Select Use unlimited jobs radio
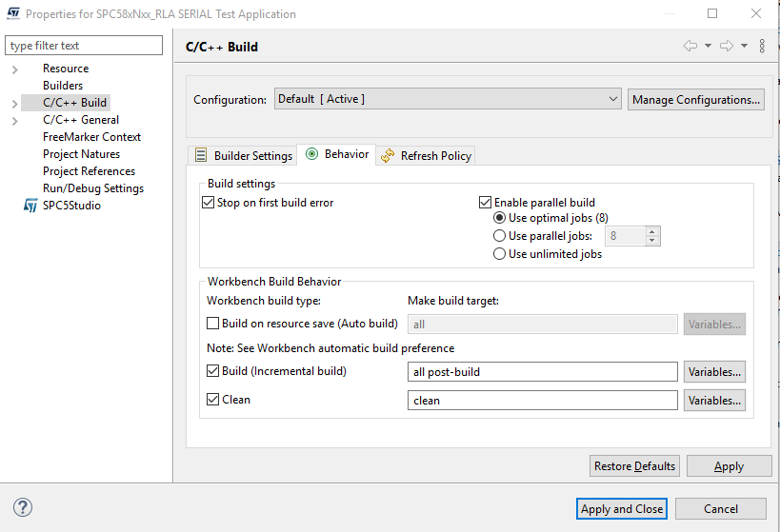The image size is (780, 532). (x=499, y=253)
